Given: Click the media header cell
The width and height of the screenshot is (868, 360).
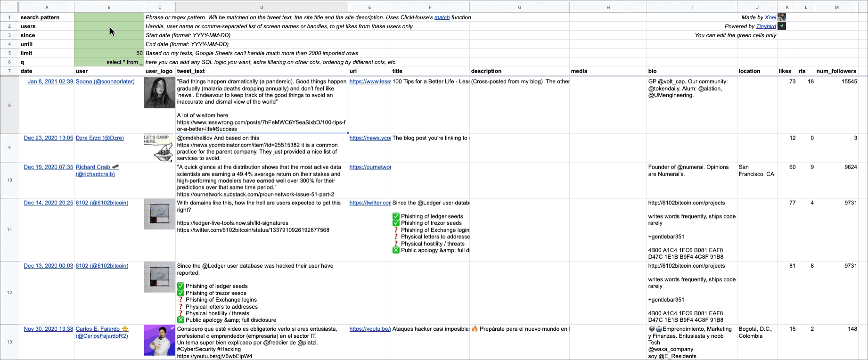Looking at the screenshot, I should (x=608, y=71).
